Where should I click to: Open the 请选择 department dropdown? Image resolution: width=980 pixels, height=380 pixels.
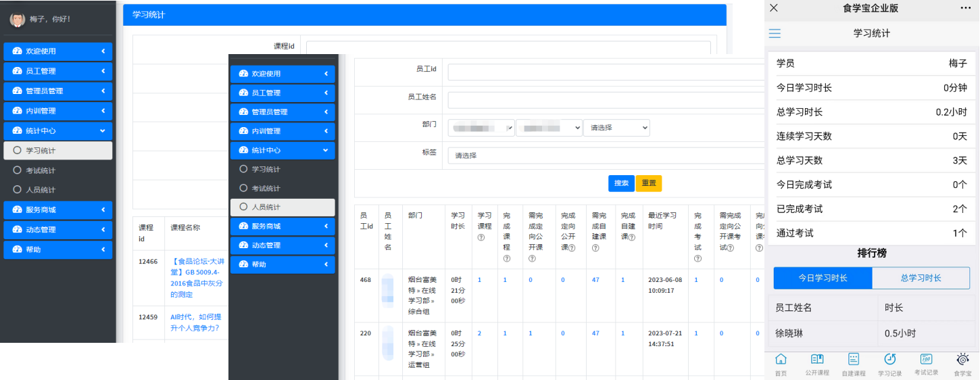coord(616,128)
